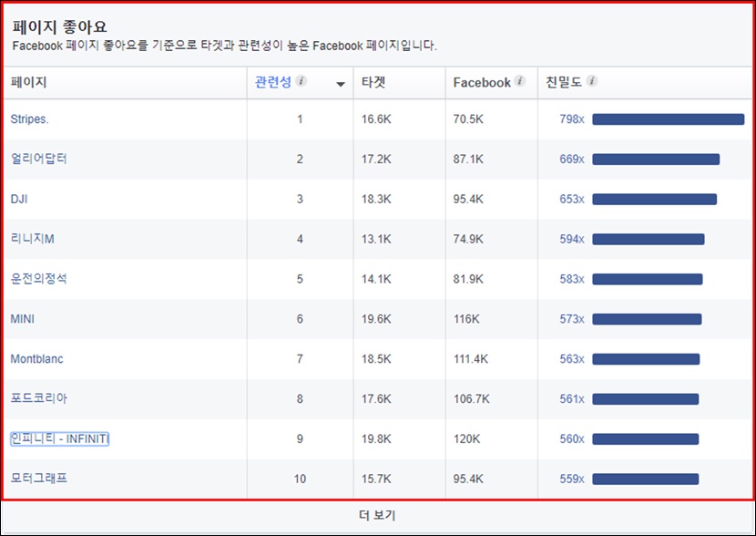Click 87.1K Facebook value

(x=468, y=160)
